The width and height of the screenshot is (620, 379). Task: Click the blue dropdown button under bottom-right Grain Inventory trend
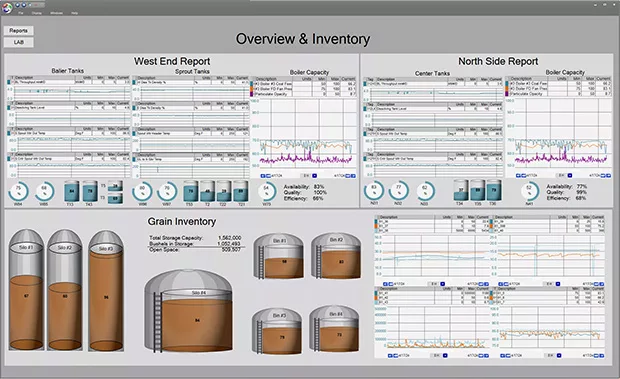coord(559,355)
